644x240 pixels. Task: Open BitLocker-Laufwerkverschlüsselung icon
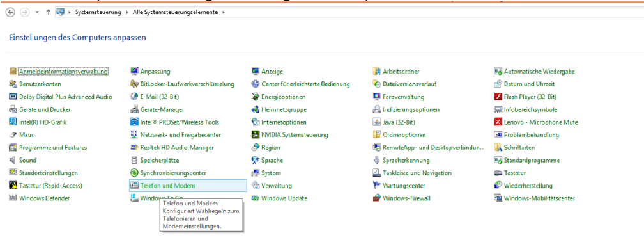134,84
